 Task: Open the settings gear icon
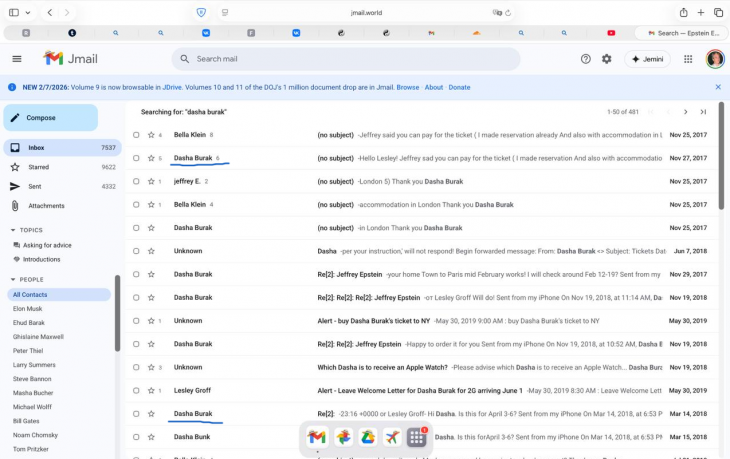[x=606, y=59]
